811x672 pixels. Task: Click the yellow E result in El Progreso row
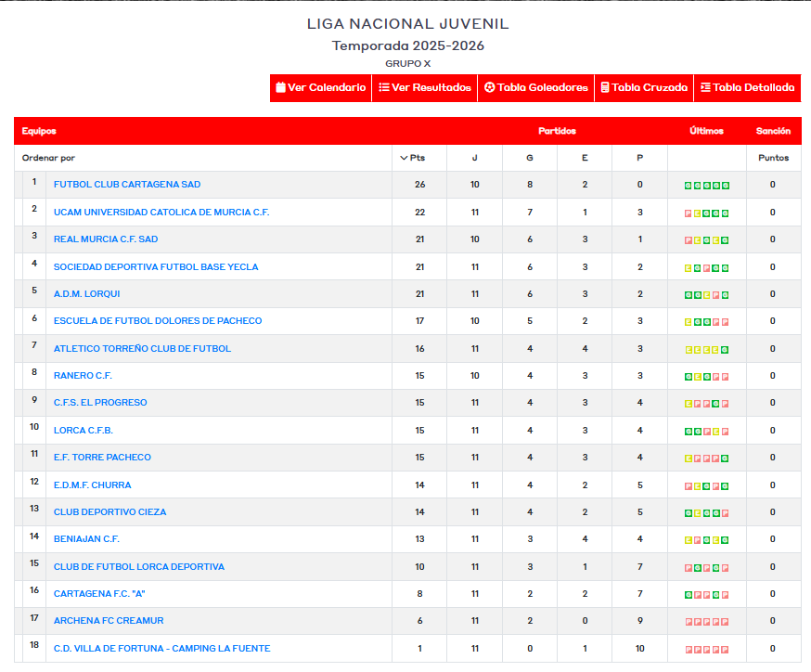tap(688, 404)
